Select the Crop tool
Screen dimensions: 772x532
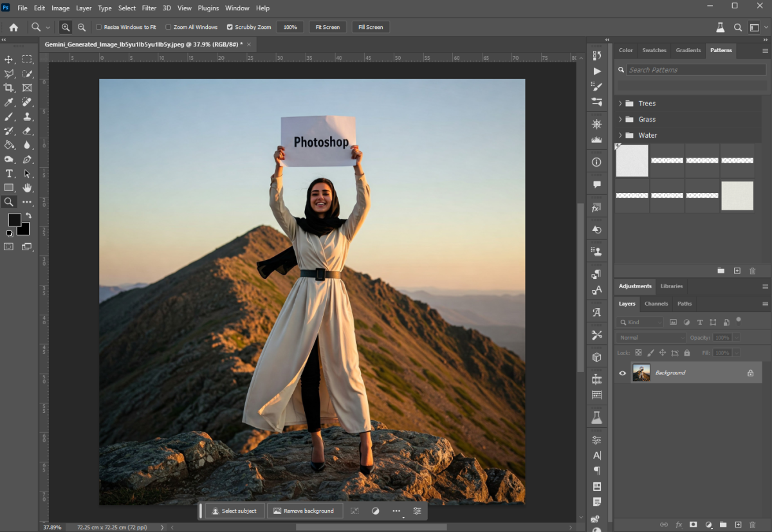click(x=9, y=87)
